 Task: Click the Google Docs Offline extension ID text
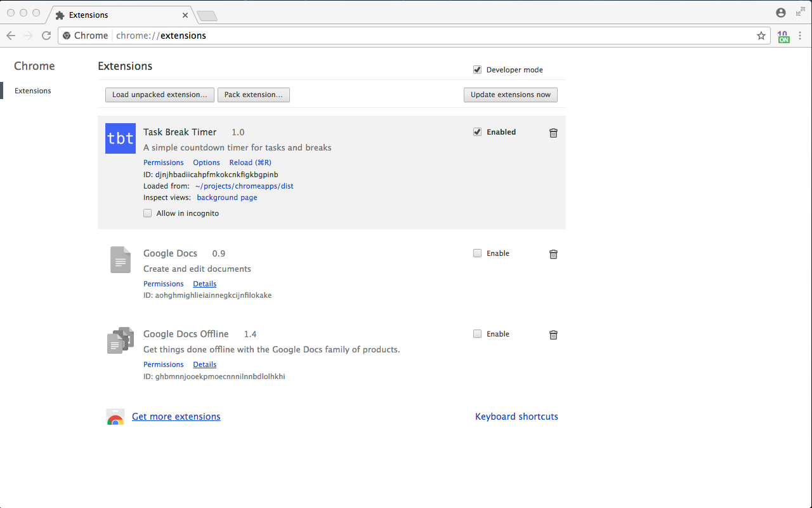coord(214,377)
